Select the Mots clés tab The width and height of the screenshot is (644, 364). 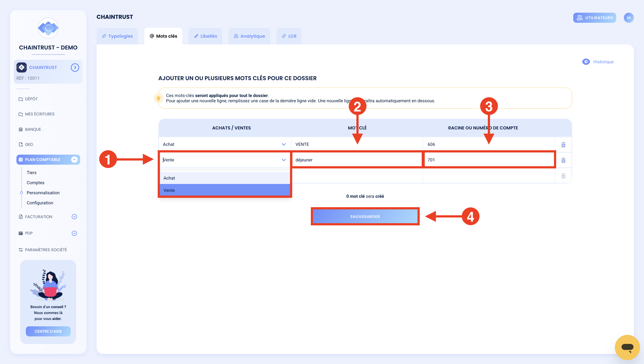(163, 36)
